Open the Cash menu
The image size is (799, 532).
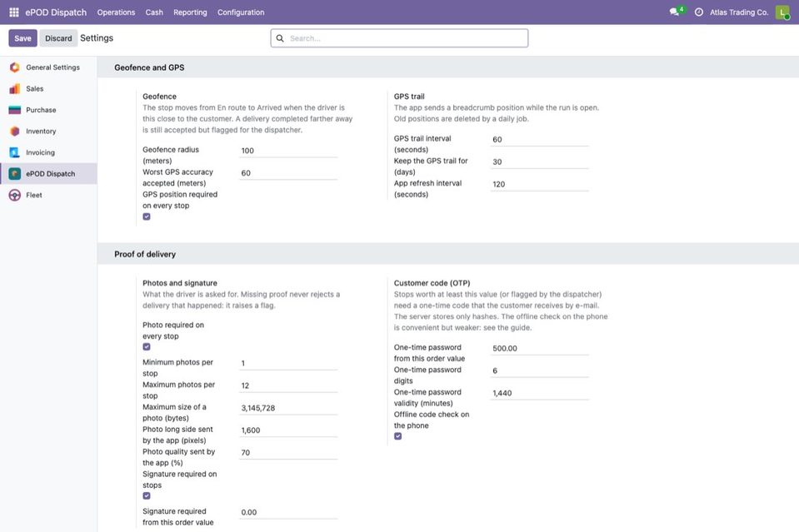pyautogui.click(x=154, y=12)
